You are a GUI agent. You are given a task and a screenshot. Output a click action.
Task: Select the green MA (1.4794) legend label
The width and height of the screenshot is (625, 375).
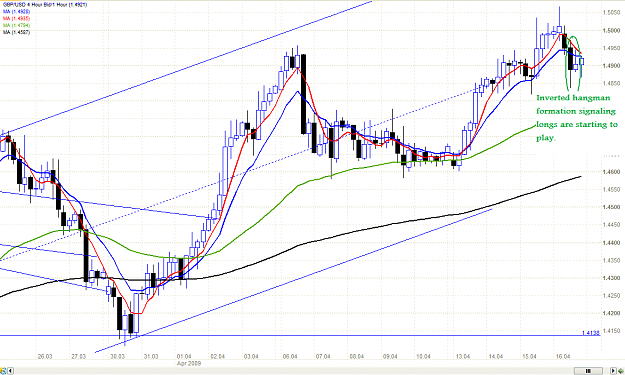16,25
